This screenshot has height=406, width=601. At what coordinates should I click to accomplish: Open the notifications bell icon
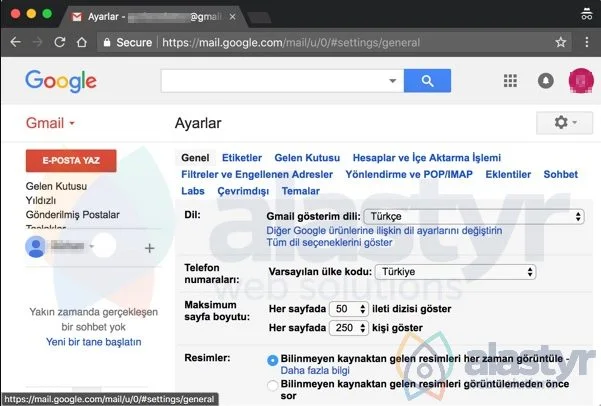coord(546,81)
